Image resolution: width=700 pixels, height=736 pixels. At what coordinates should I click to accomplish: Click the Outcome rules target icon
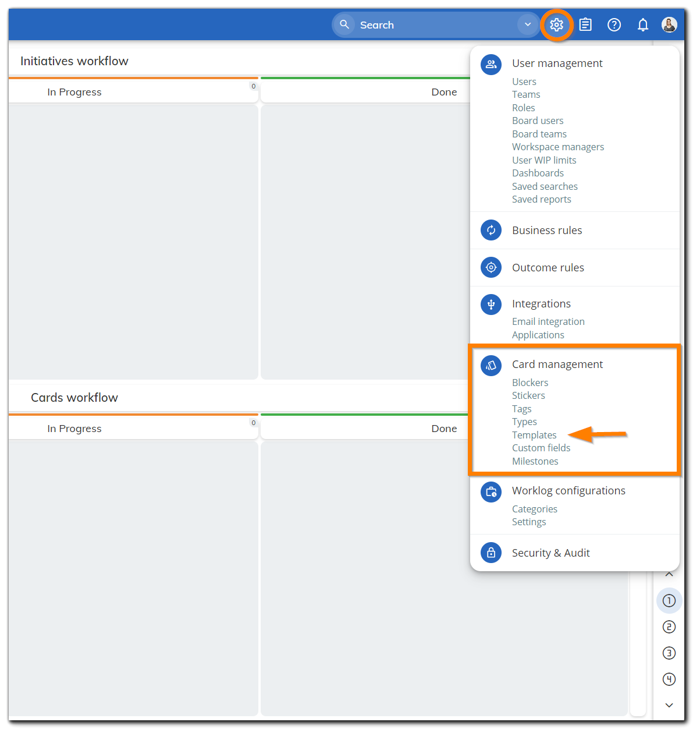(x=491, y=267)
